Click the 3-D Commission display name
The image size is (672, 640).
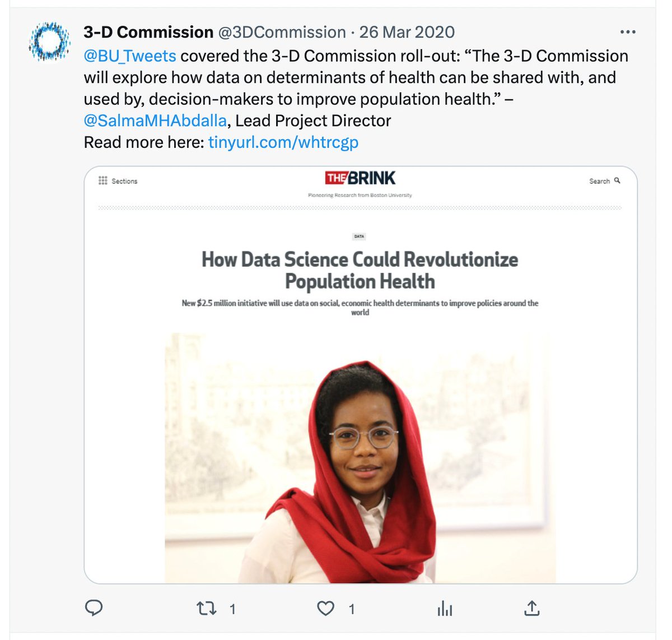click(x=148, y=32)
